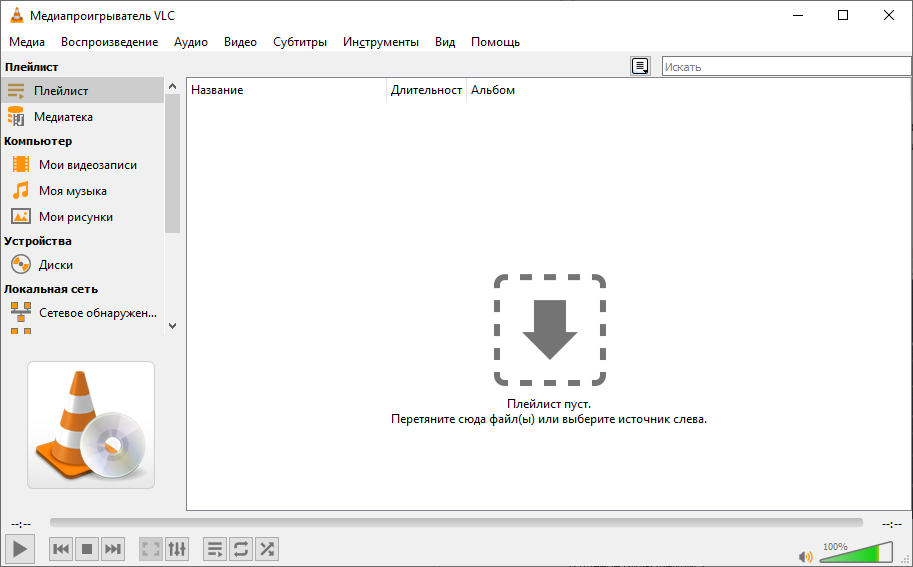Open Мои рисунки in sidebar

click(83, 217)
